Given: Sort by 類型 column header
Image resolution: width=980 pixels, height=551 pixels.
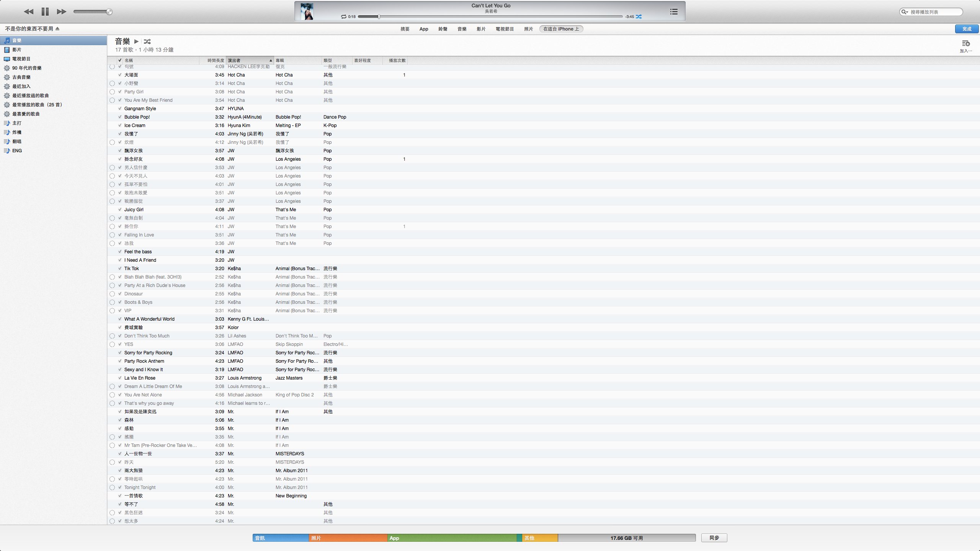Looking at the screenshot, I should tap(337, 60).
